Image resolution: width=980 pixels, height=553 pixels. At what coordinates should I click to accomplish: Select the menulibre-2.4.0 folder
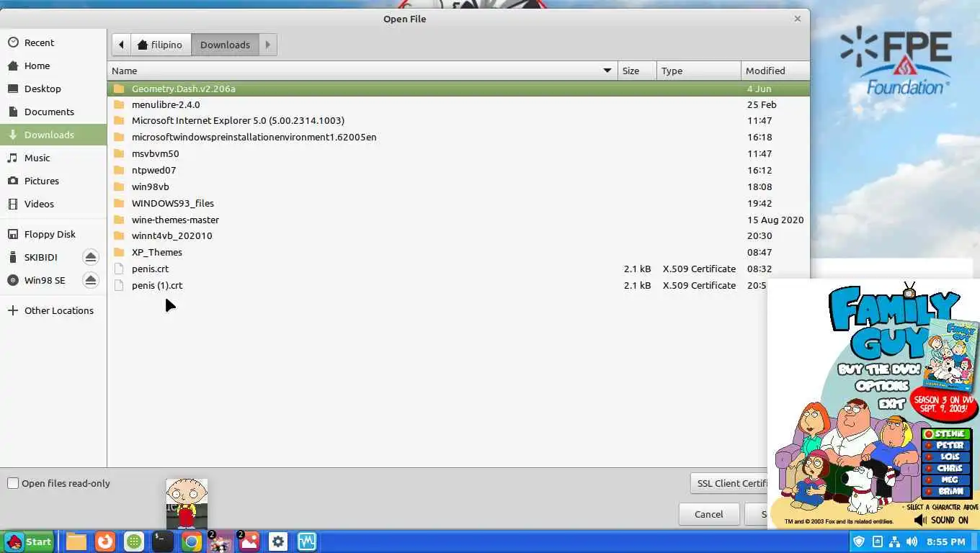point(459,104)
